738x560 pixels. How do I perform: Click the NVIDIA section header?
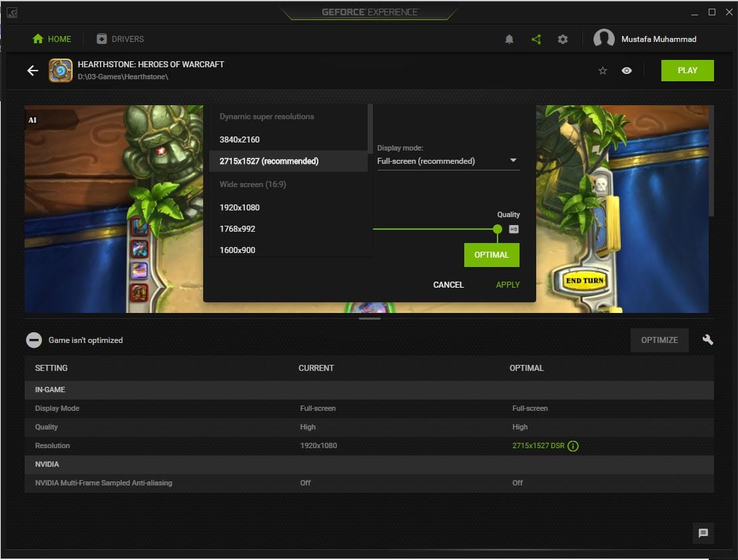[x=369, y=465]
